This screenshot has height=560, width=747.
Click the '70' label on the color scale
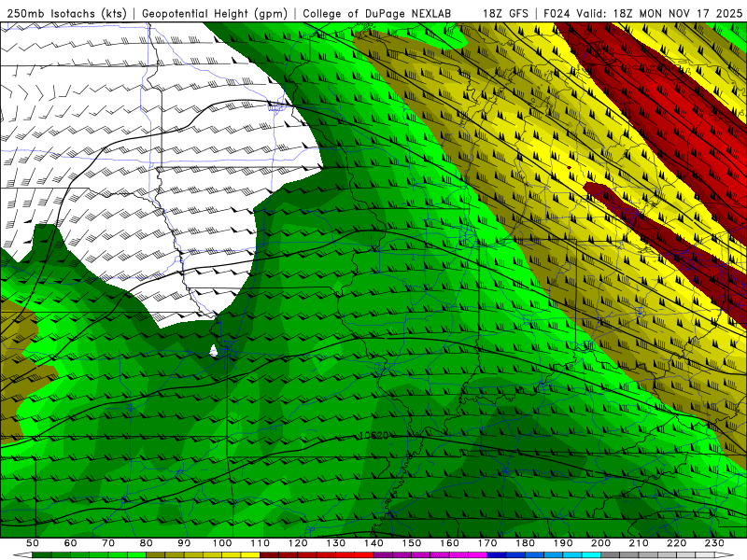(x=108, y=543)
